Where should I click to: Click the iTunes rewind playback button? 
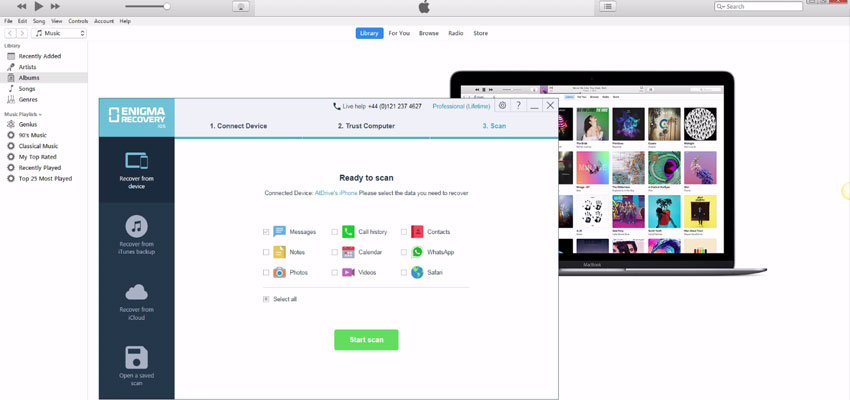pyautogui.click(x=22, y=7)
